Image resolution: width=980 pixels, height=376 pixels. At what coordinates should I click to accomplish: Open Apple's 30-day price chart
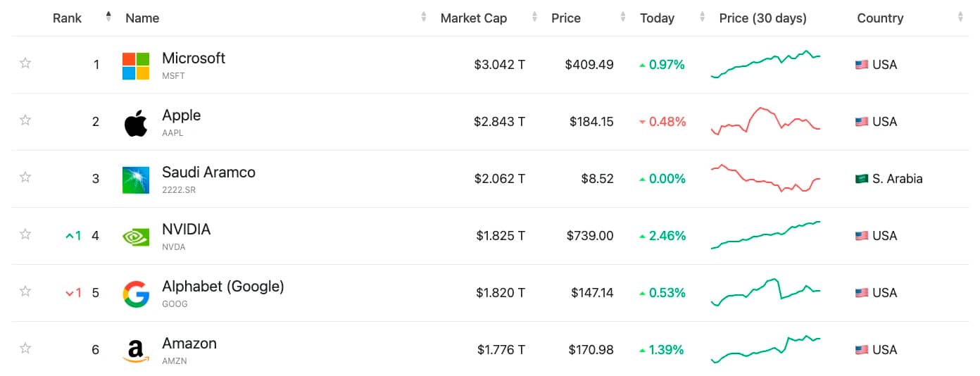766,121
